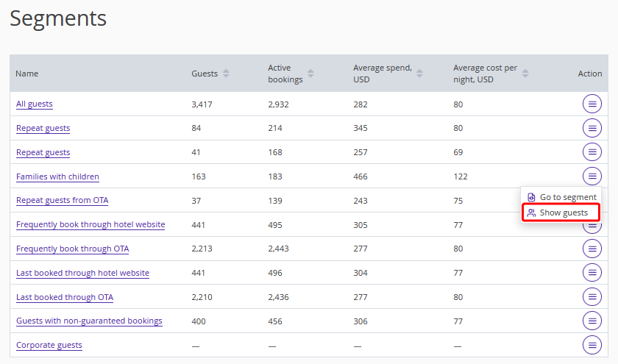The width and height of the screenshot is (618, 364).
Task: Open action menu for Guests with non-guaranteed bookings
Action: (592, 321)
